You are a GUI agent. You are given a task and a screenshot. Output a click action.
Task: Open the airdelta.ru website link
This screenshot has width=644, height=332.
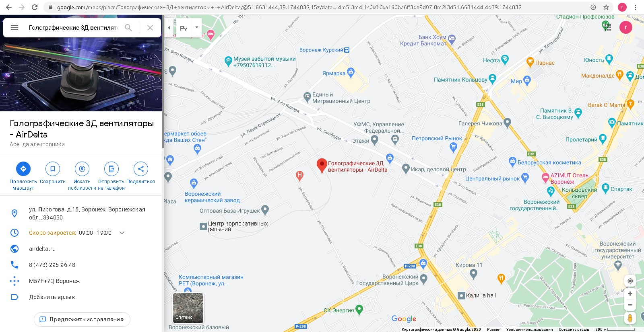point(42,249)
